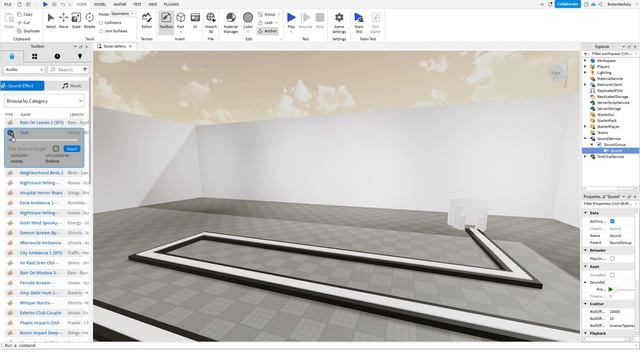Click the Undo arrow in title bar
Image resolution: width=640 pixels, height=360 pixels.
63,4
